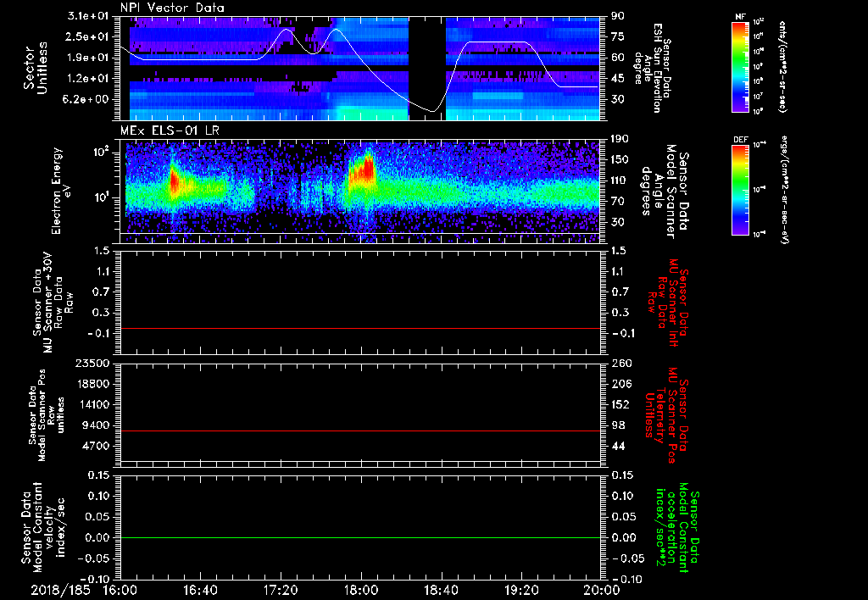This screenshot has width=868, height=600.
Task: Click the red 'MU Scanner Inh Raw Data' label
Action: point(669,303)
